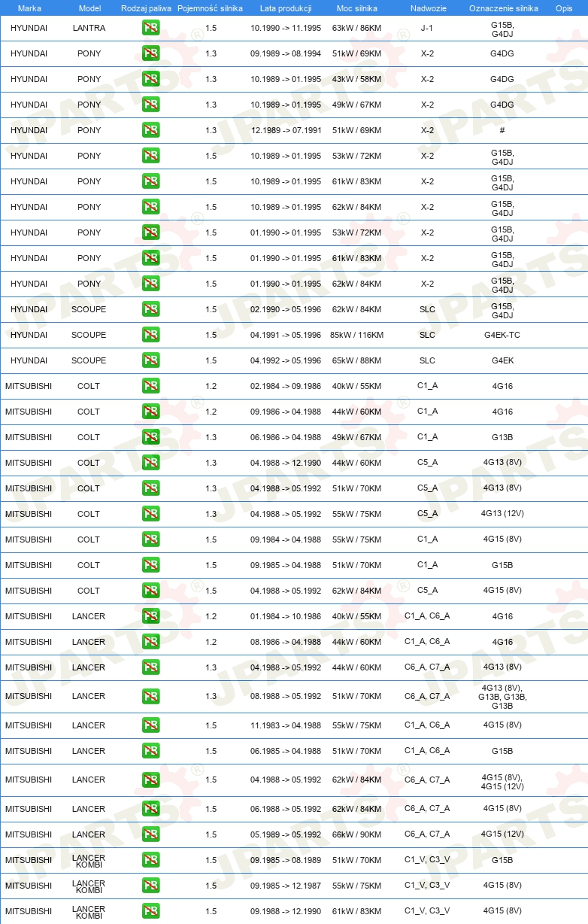The height and width of the screenshot is (924, 588).
Task: Click the 06.1986 -> 04.1988 production dates
Action: tap(286, 438)
